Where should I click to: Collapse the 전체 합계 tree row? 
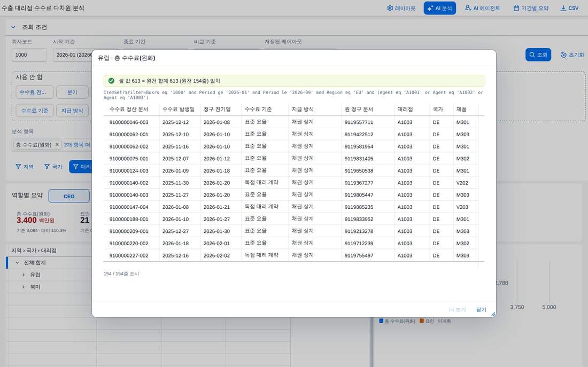[x=17, y=262]
